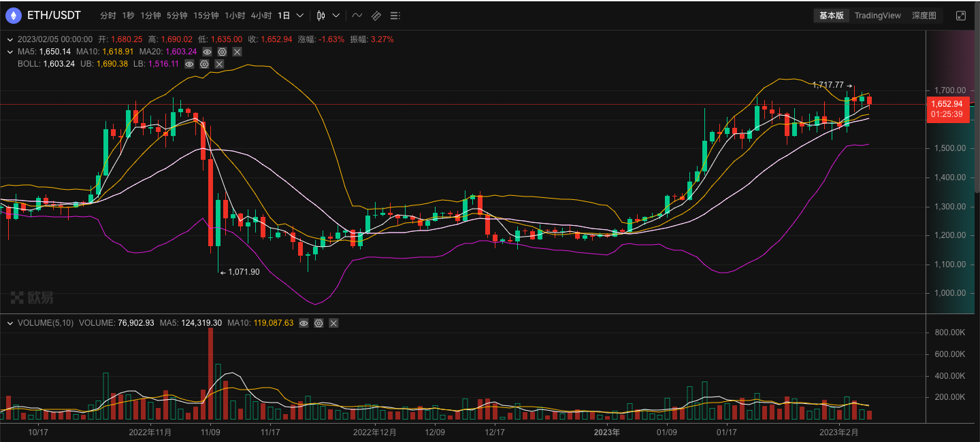Open VOLUME indicator settings gear
This screenshot has height=442, width=980.
[x=318, y=323]
